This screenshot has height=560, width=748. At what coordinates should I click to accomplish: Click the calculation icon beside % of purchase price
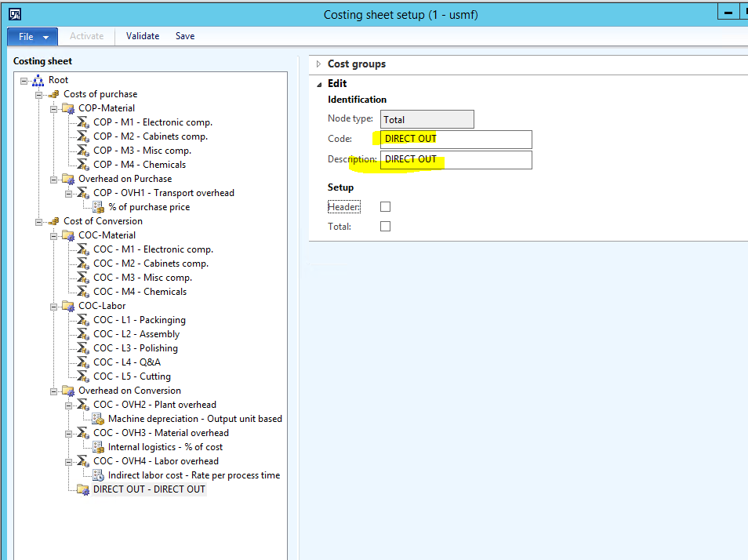point(98,207)
